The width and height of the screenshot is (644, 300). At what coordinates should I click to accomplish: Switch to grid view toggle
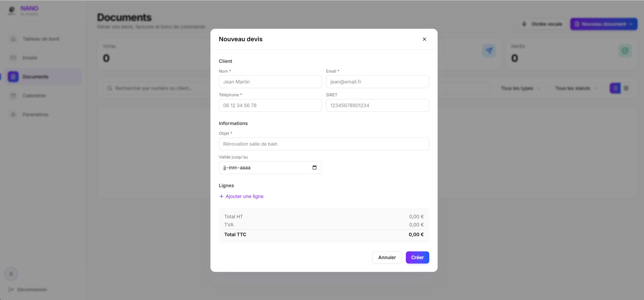coord(626,88)
